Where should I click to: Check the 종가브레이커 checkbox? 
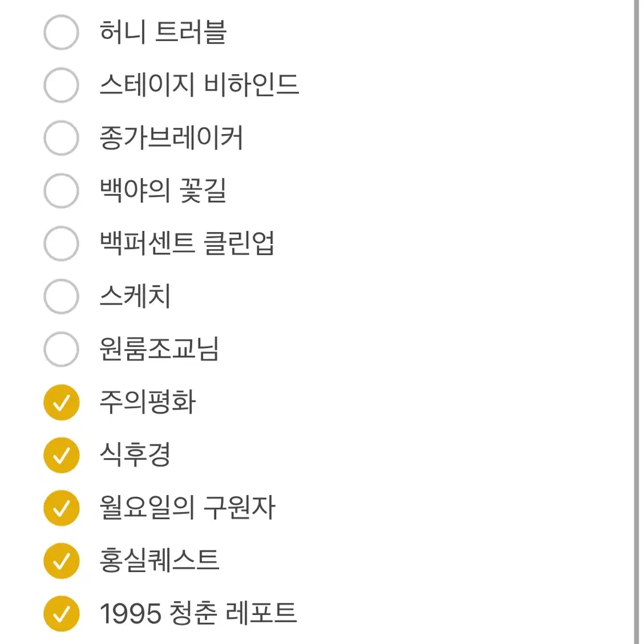pos(61,138)
